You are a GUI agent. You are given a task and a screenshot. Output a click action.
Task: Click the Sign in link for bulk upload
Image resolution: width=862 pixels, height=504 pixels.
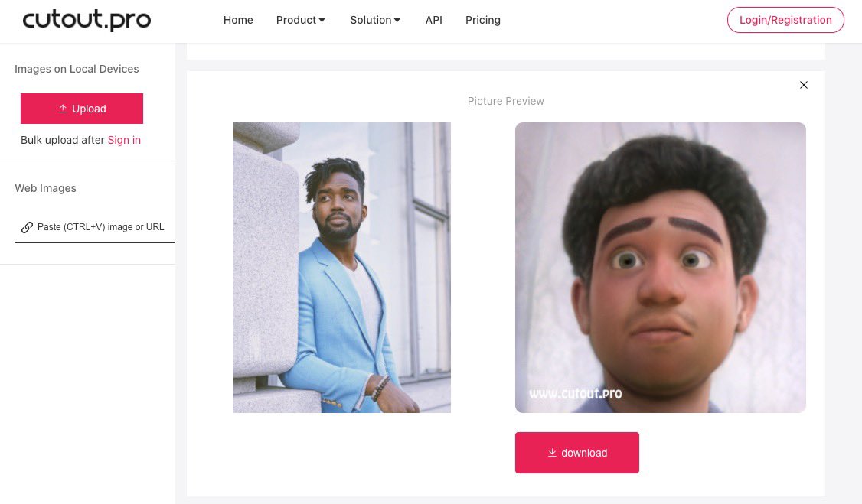pos(124,140)
